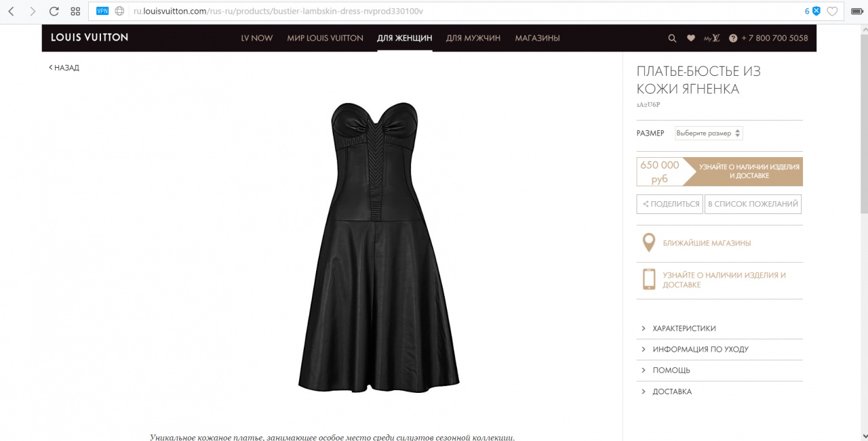Expand the Доставка section
The height and width of the screenshot is (441, 868).
point(672,392)
